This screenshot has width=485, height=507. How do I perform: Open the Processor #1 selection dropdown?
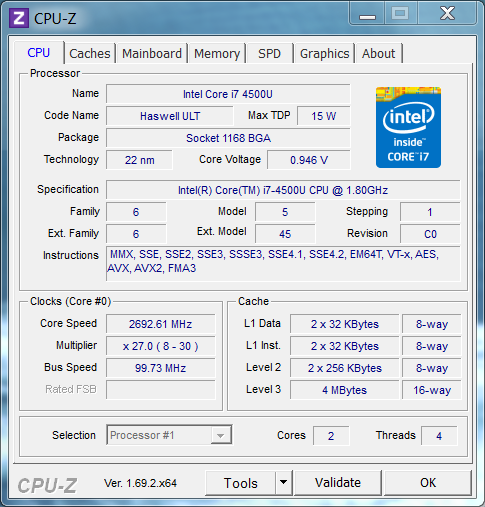pyautogui.click(x=169, y=435)
